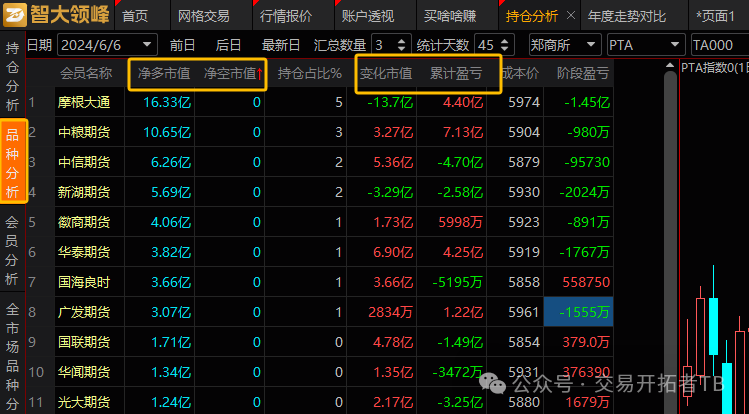The height and width of the screenshot is (414, 749).
Task: Increase 汇总数量 with the up arrow
Action: tap(402, 41)
